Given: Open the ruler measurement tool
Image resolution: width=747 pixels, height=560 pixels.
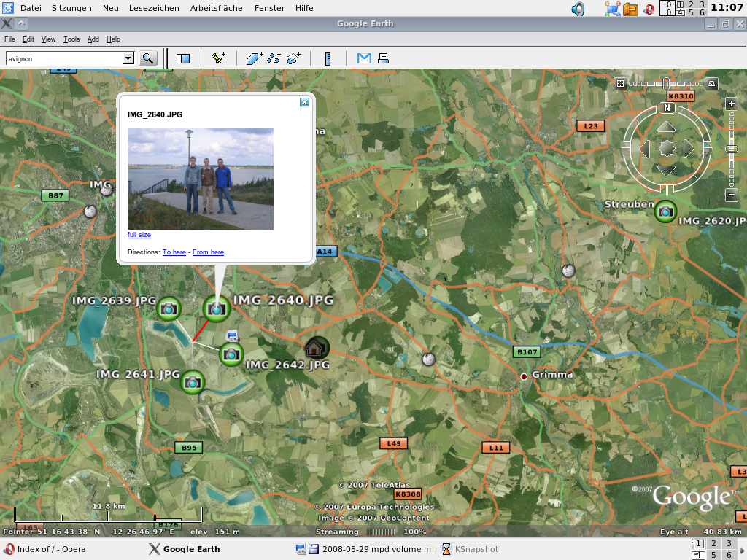Looking at the screenshot, I should click(x=328, y=58).
